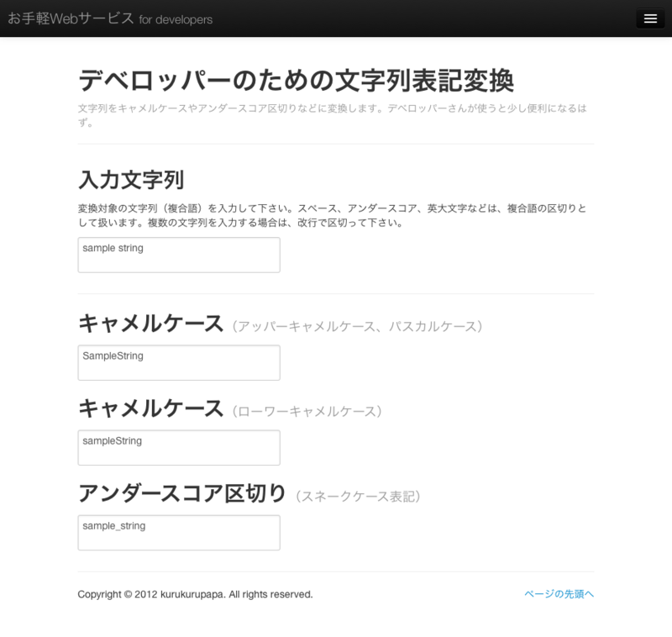
Task: Click the copyright notice in the footer
Action: 194,593
